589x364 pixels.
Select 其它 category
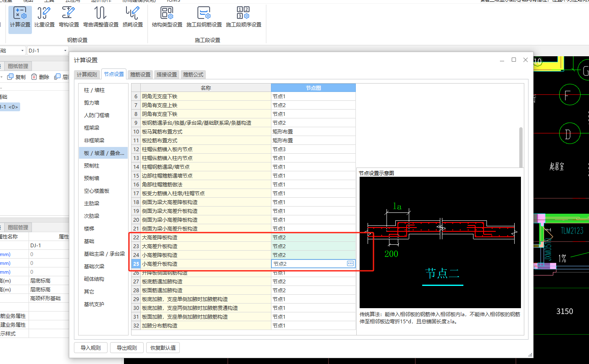pos(103,291)
